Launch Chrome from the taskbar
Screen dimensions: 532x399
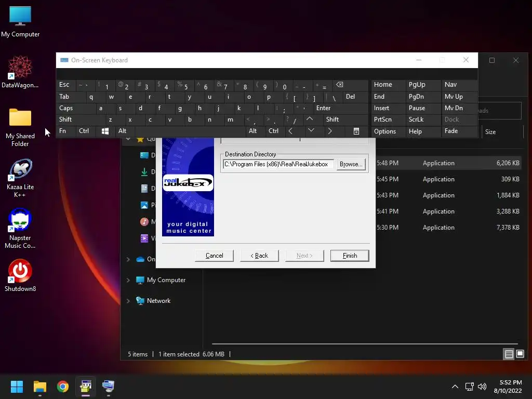tap(63, 386)
